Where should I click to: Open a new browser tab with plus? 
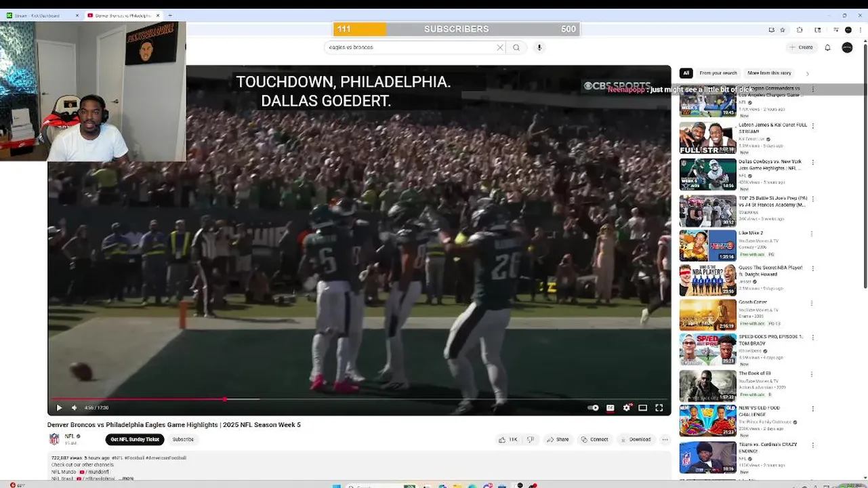point(170,15)
